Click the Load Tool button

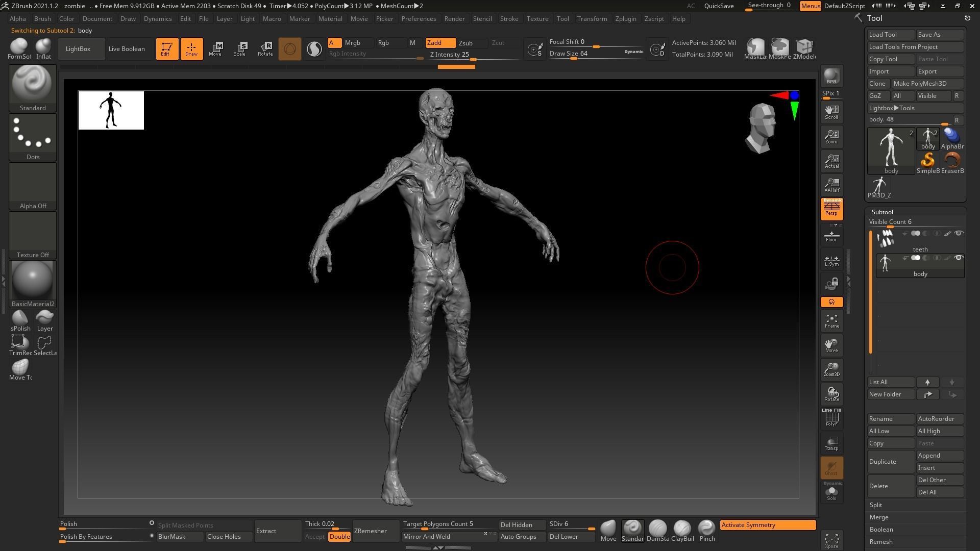[x=891, y=35]
